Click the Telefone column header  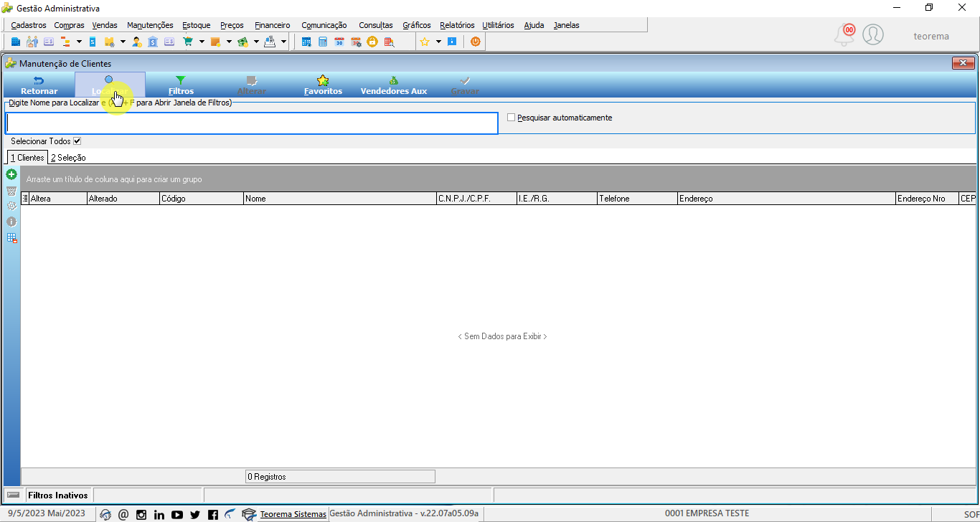pyautogui.click(x=637, y=199)
